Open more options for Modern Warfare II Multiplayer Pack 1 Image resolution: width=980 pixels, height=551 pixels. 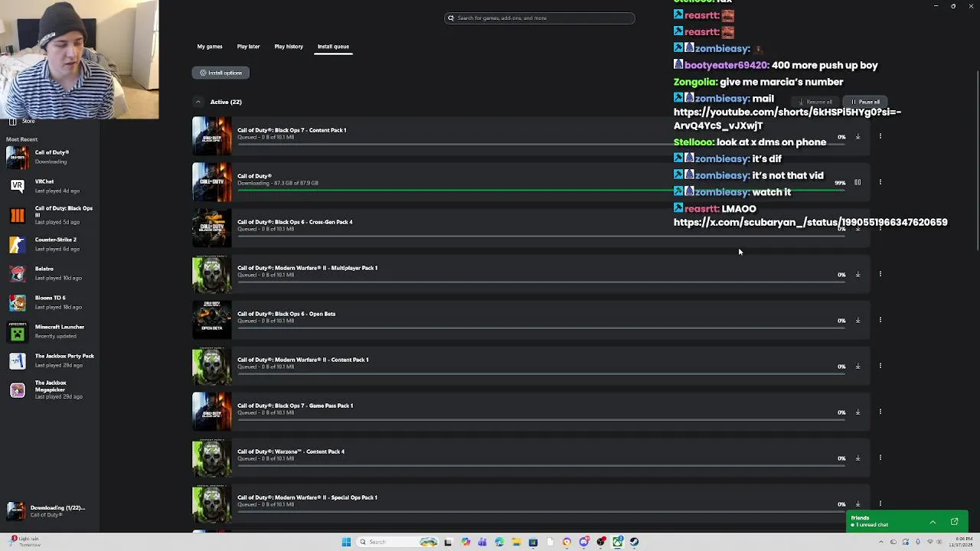(x=880, y=274)
